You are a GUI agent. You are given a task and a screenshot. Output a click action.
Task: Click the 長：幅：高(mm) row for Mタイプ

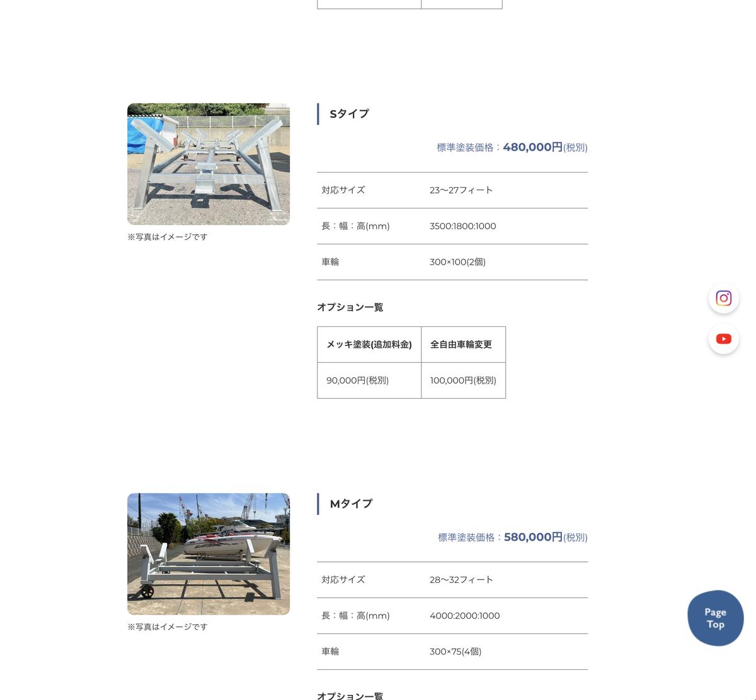[355, 616]
